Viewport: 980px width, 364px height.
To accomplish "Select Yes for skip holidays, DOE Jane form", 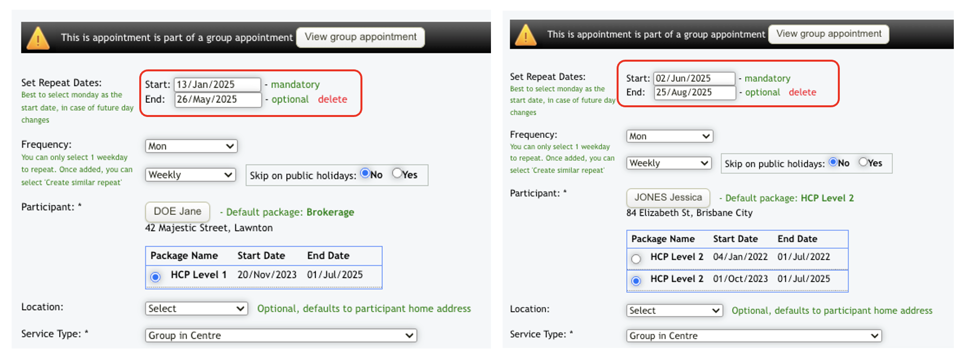I will point(397,173).
